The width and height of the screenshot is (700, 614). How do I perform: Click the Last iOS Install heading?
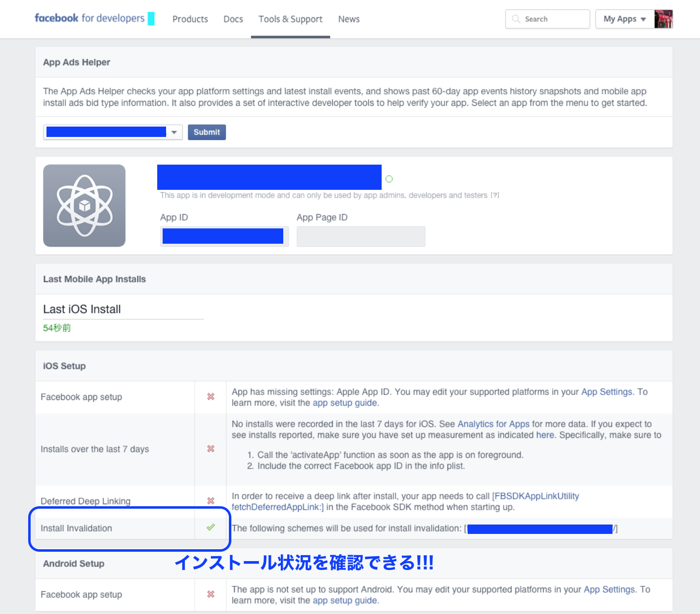coord(82,309)
